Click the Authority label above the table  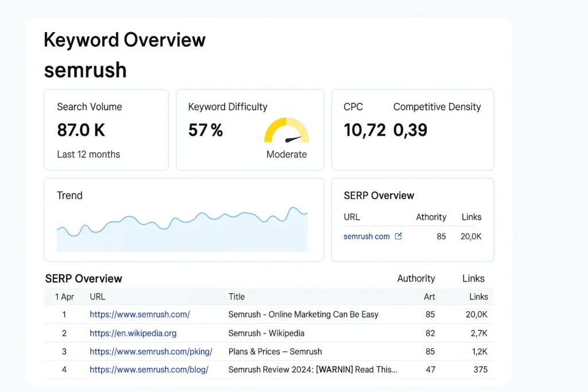(x=416, y=278)
